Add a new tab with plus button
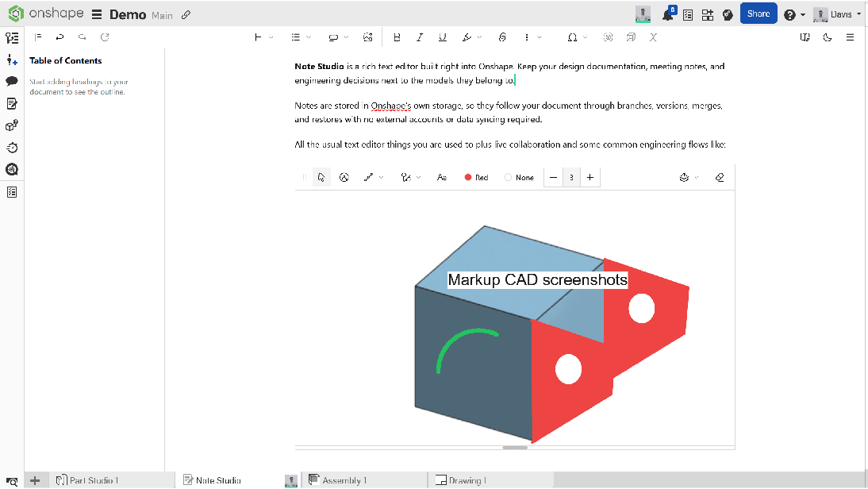This screenshot has height=489, width=868. click(35, 481)
